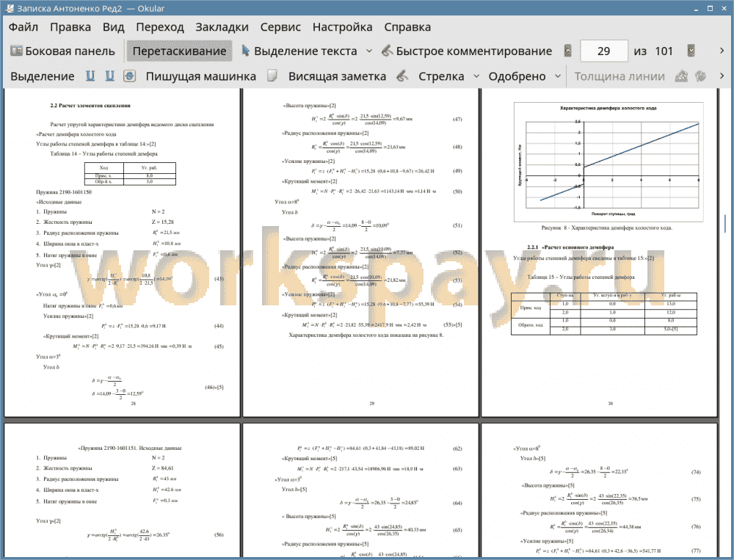Toggle the Боковая панель sidebar button
Screen dimensions: 734x560
point(62,51)
